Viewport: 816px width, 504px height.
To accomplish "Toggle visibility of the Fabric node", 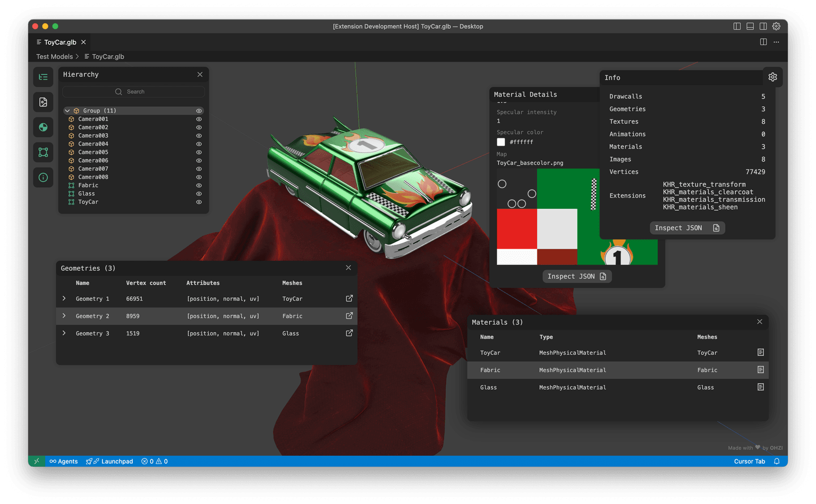I will pos(199,185).
